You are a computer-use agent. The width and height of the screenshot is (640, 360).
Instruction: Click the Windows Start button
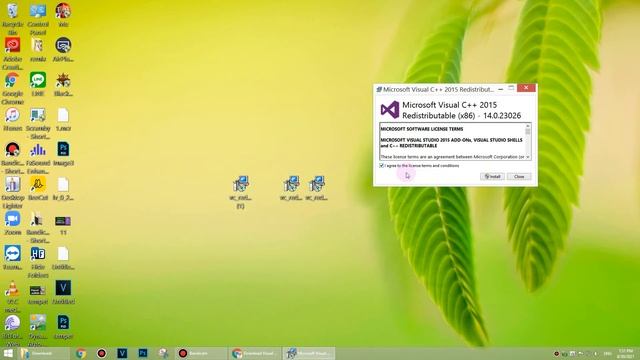[x=8, y=353]
